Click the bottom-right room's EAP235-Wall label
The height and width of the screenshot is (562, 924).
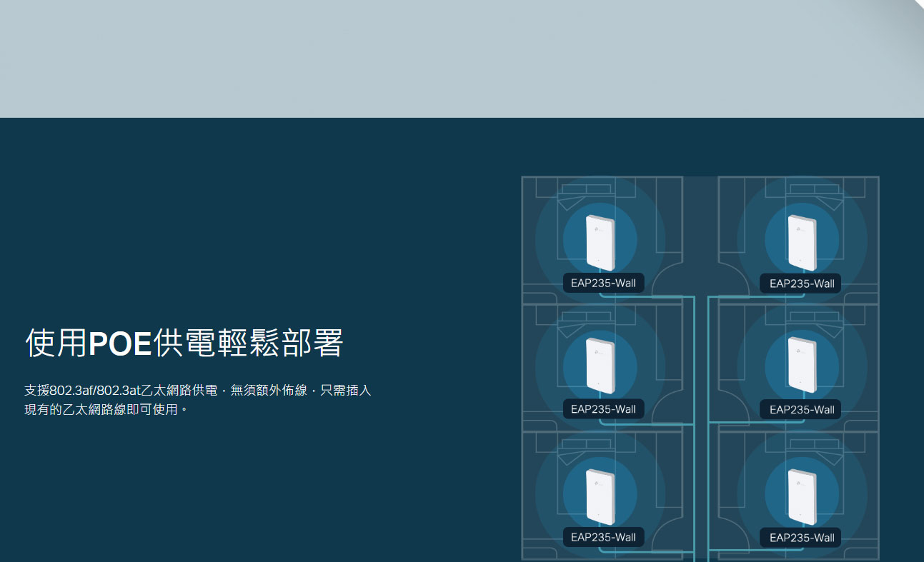point(801,538)
